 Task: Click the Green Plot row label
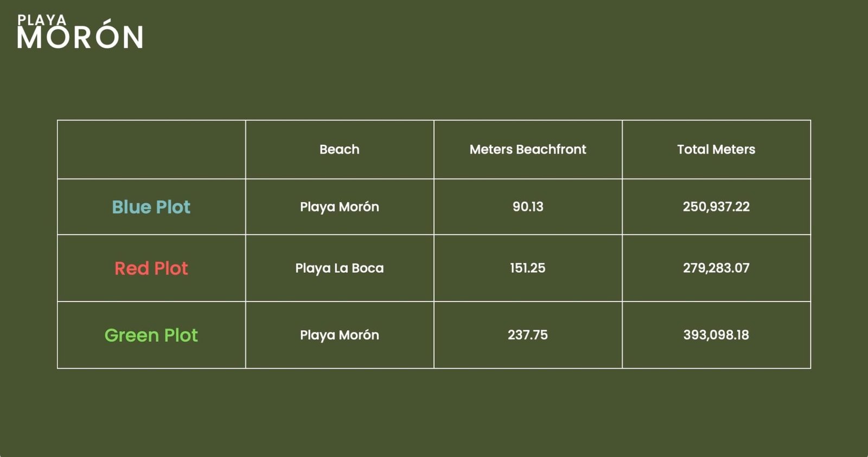(151, 335)
